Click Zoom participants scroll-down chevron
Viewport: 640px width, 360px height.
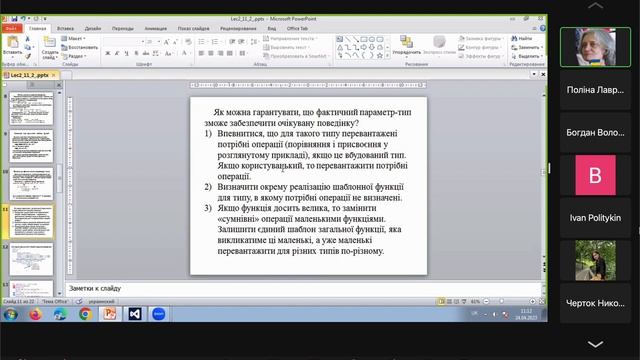pyautogui.click(x=595, y=344)
